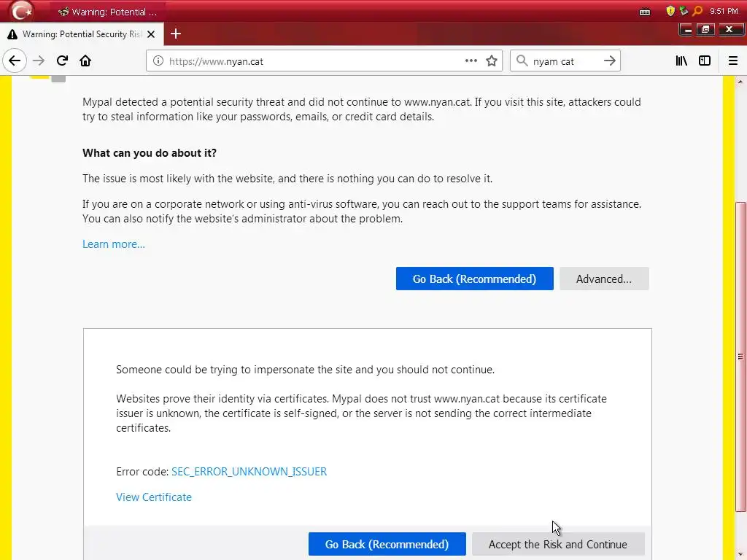
Task: Open the hamburger application menu
Action: click(x=732, y=61)
